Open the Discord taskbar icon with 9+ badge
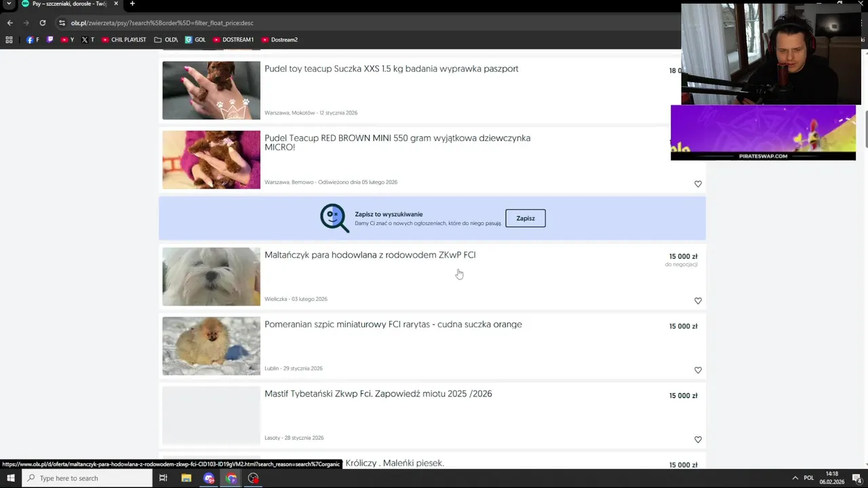 tap(209, 478)
